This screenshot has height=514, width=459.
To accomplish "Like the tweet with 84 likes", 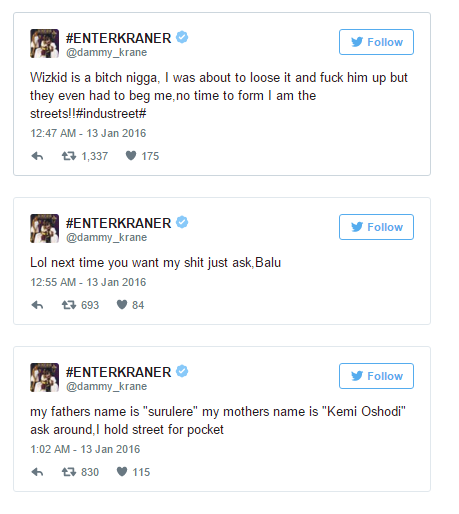I will tap(122, 305).
